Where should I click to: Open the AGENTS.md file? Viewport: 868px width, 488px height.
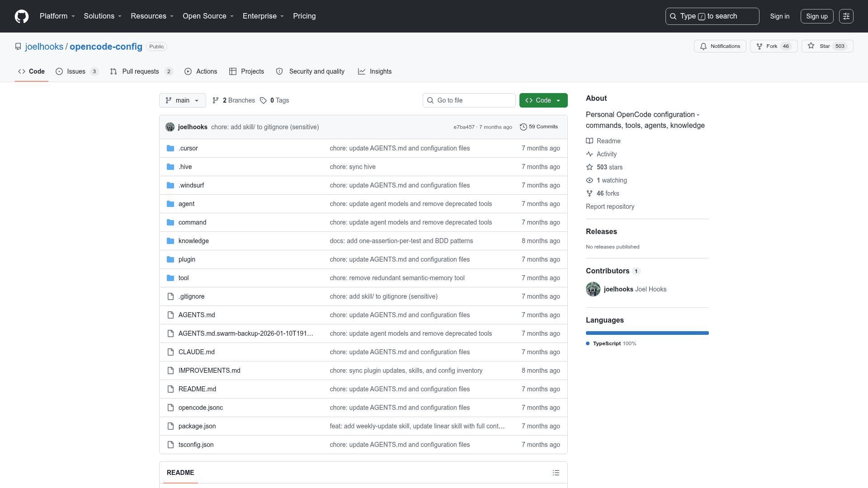[197, 315]
